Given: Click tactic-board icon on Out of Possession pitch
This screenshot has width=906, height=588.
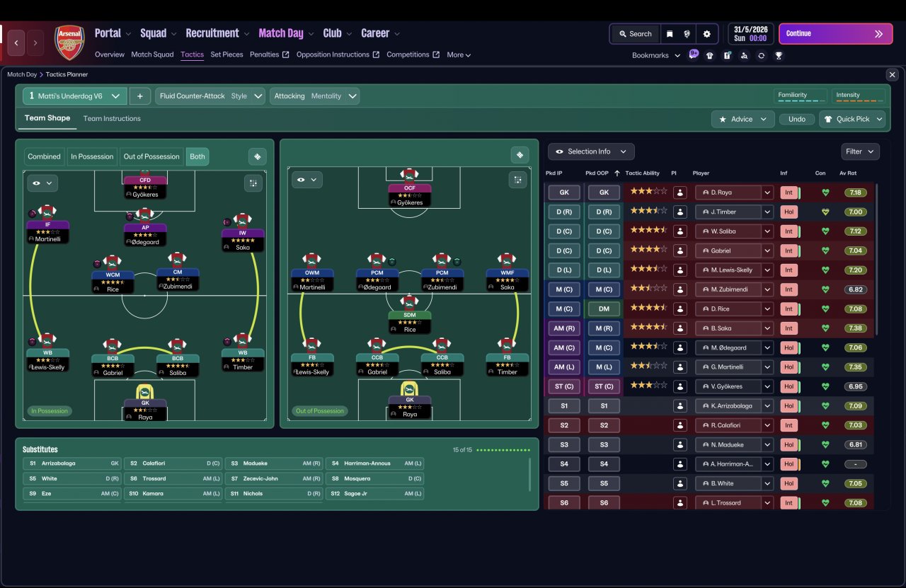Looking at the screenshot, I should pos(520,155).
